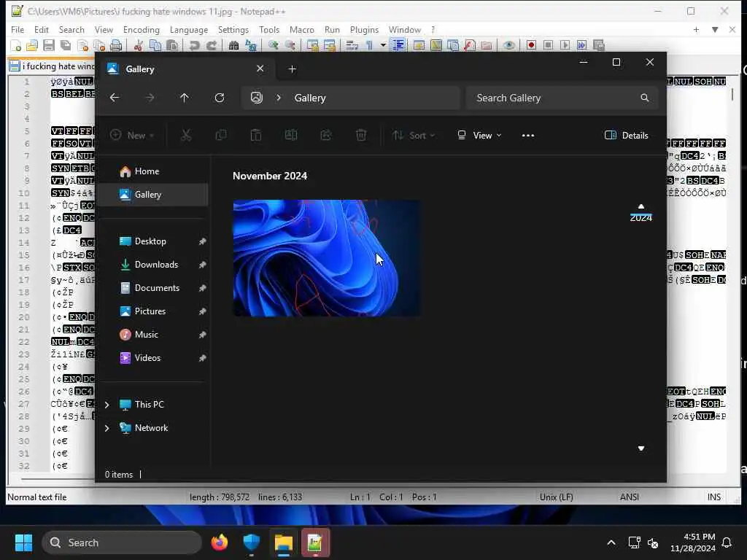
Task: Go back in File Explorer
Action: point(115,98)
